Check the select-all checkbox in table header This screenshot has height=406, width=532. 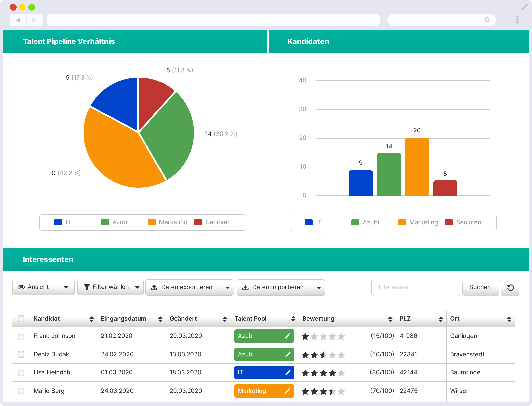click(x=21, y=319)
